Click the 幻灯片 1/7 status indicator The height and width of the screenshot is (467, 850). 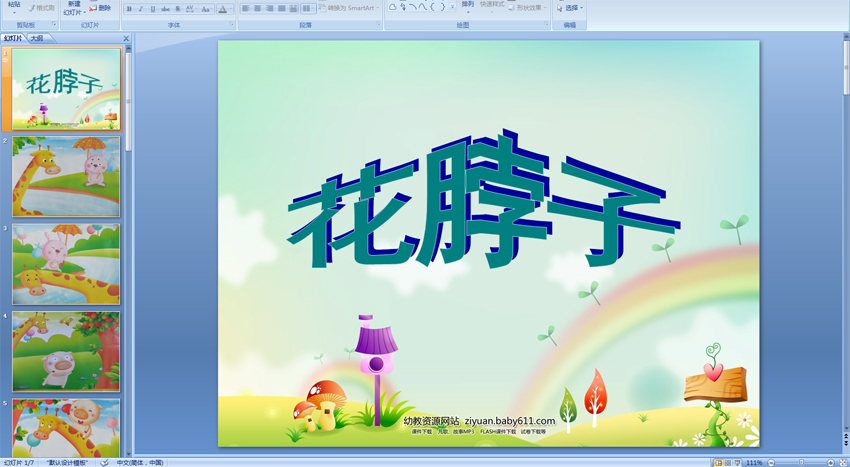point(19,463)
